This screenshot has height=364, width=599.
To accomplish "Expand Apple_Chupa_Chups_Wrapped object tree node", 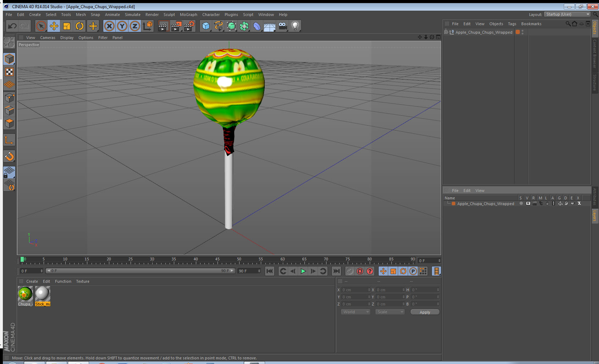I will (x=446, y=32).
